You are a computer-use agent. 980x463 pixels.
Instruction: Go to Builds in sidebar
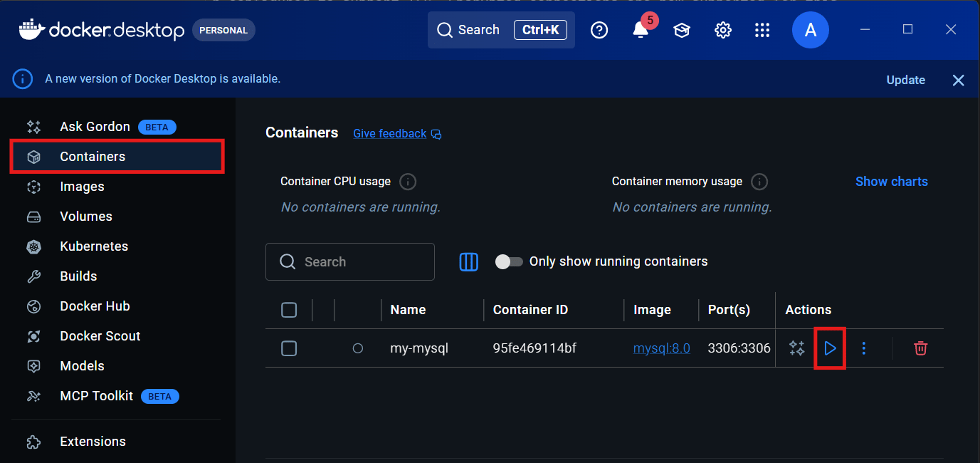click(117, 276)
